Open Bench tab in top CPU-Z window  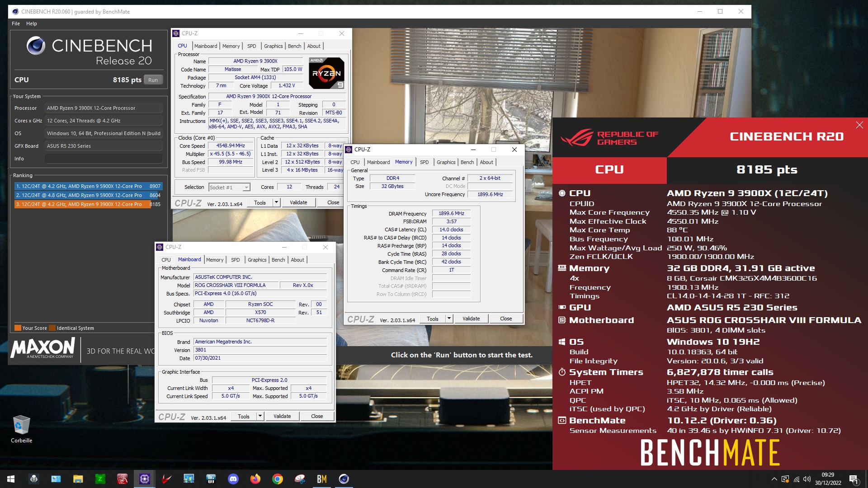[294, 46]
